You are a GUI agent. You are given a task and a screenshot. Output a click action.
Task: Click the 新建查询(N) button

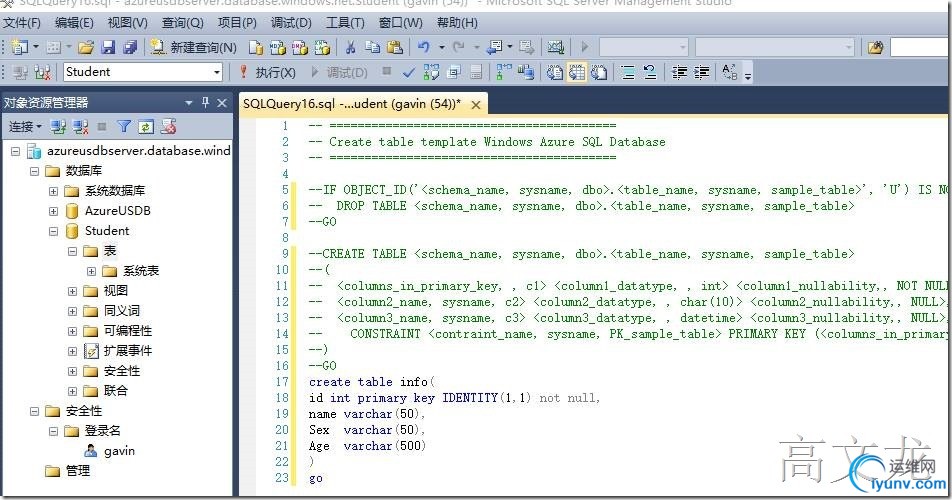click(194, 47)
